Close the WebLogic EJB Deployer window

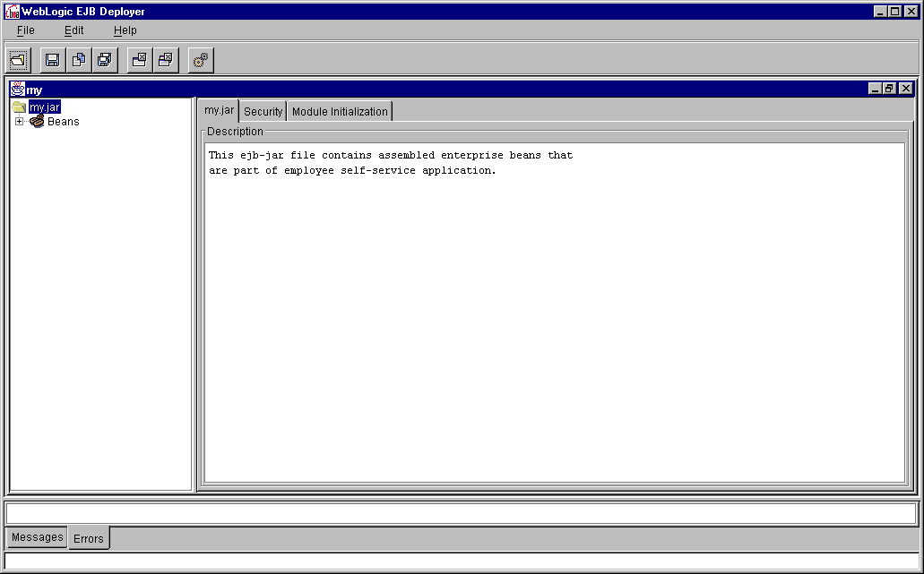(x=911, y=11)
